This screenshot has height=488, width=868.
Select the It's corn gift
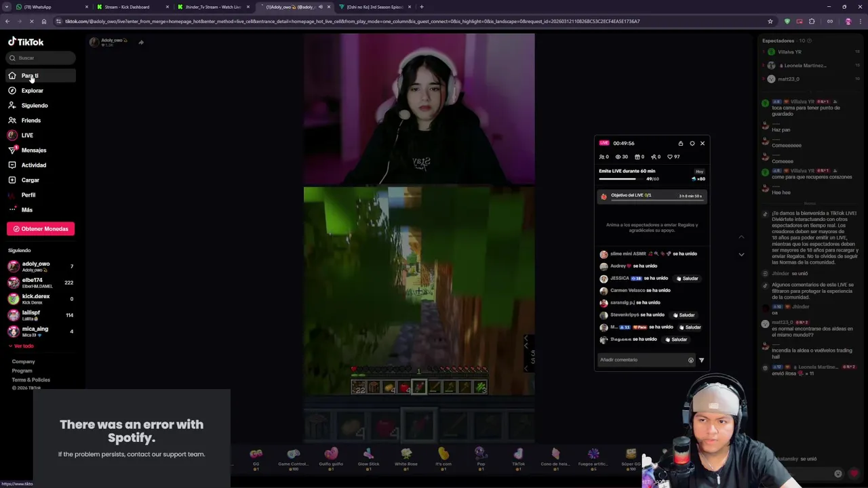pos(443,459)
